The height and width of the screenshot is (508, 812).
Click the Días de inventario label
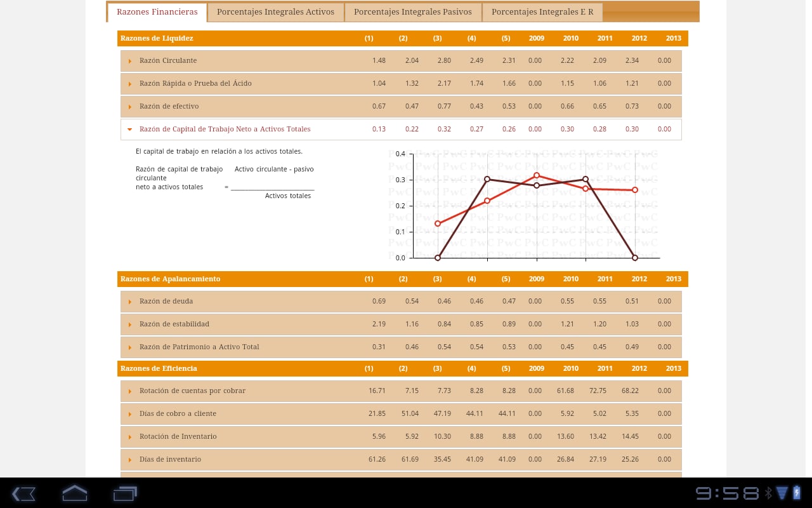click(x=170, y=459)
